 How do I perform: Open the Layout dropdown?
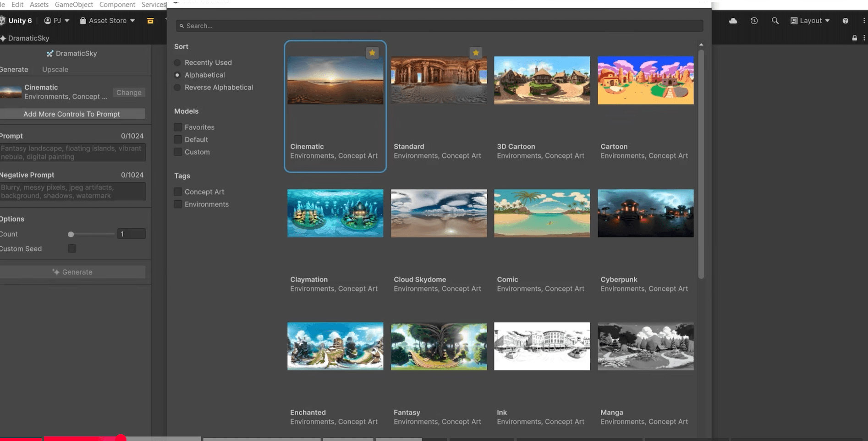tap(810, 21)
